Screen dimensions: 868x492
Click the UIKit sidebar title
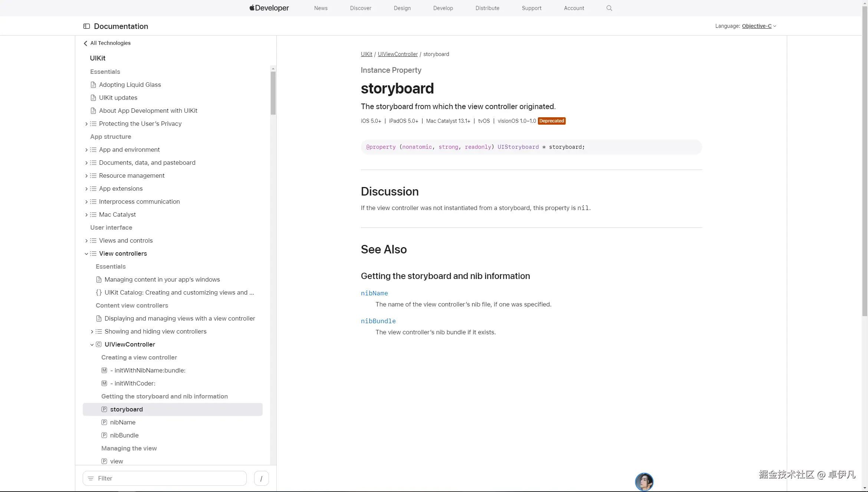point(98,58)
